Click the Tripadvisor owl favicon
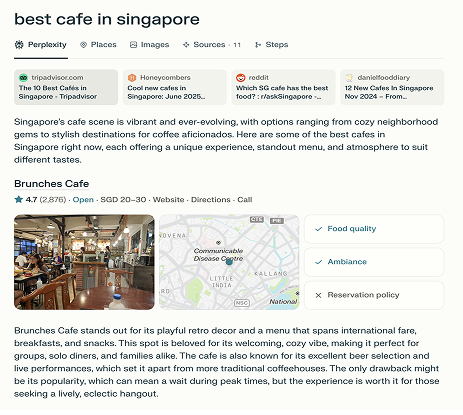The image size is (463, 415). click(23, 78)
